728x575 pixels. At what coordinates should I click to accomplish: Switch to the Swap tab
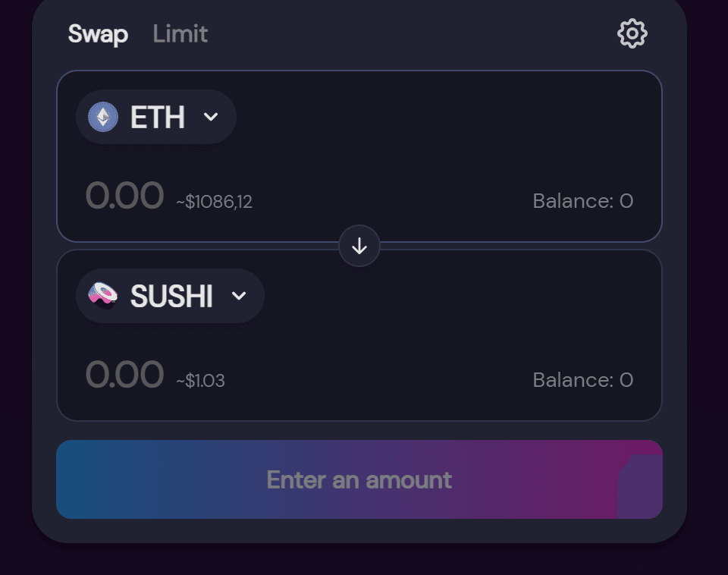click(98, 34)
